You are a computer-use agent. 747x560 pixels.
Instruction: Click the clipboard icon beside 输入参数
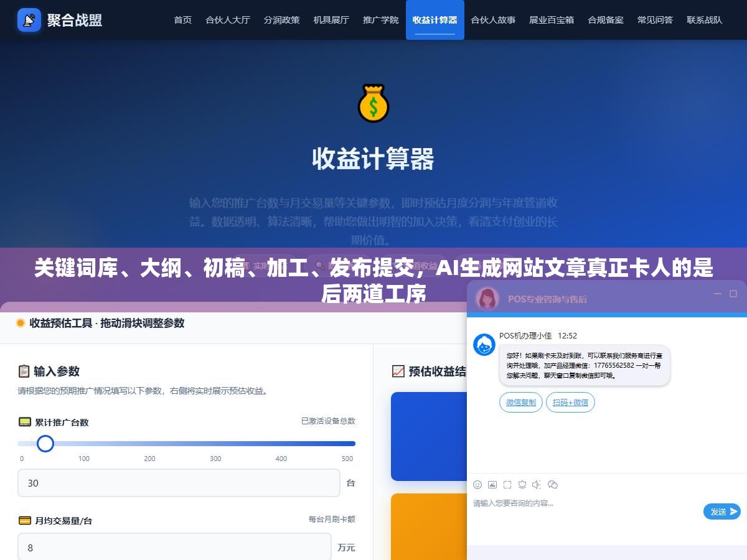coord(24,371)
